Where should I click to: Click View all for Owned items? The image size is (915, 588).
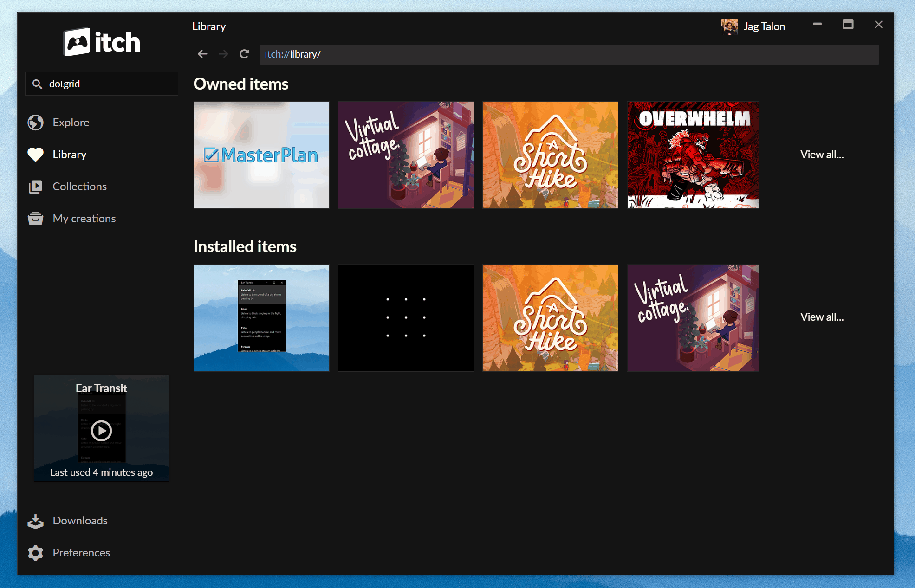point(822,155)
